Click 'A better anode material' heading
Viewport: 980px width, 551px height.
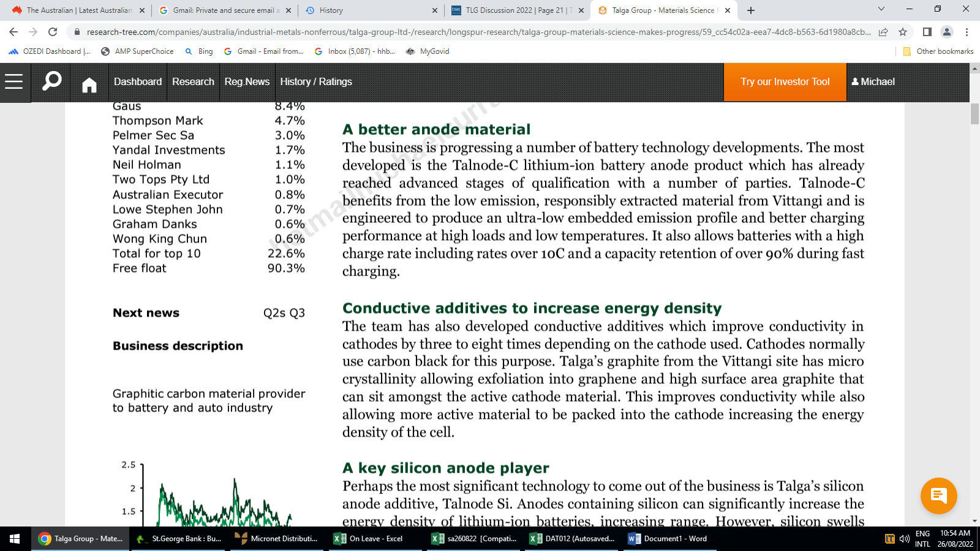(436, 129)
